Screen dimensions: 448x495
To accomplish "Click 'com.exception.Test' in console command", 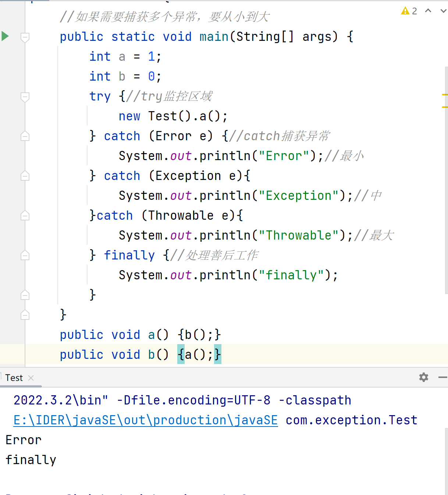I will pyautogui.click(x=352, y=420).
